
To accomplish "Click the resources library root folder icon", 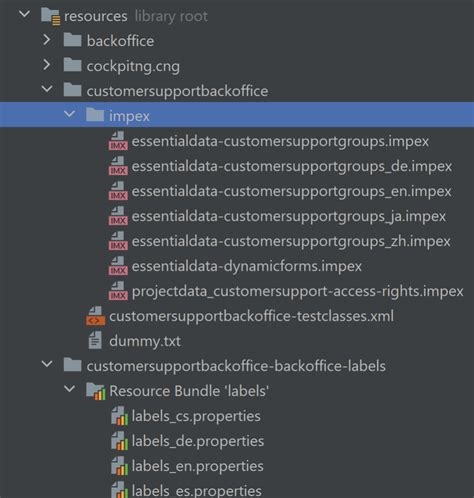I will click(x=50, y=16).
